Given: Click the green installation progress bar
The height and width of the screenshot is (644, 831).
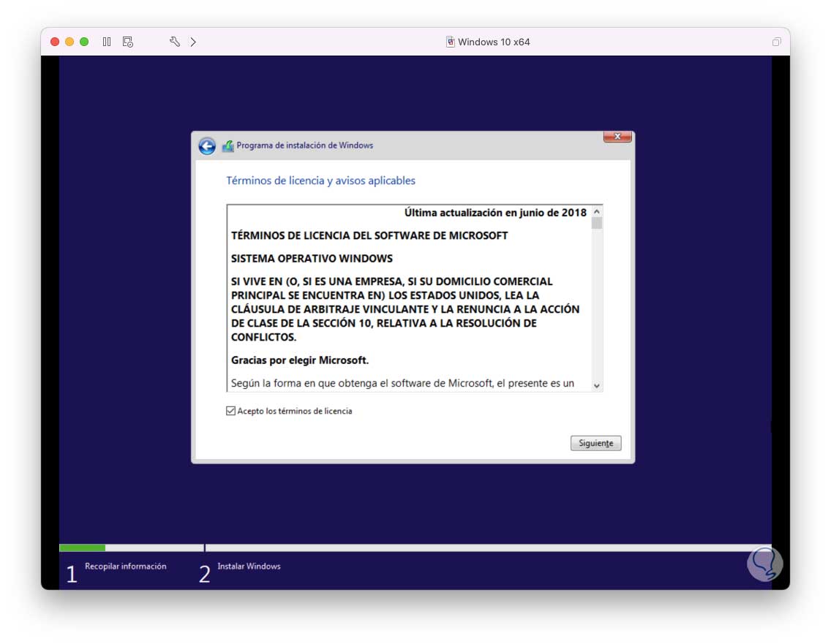Looking at the screenshot, I should click(x=82, y=548).
